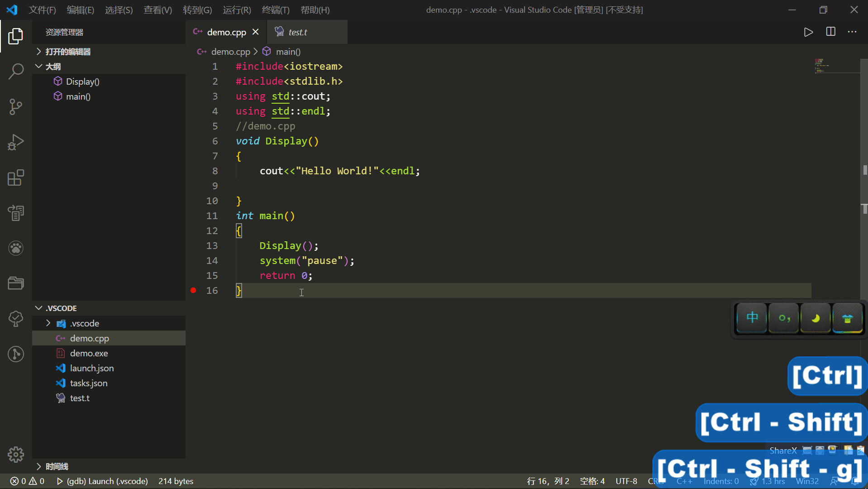Open the 终端(T) menu
868x489 pixels.
275,10
